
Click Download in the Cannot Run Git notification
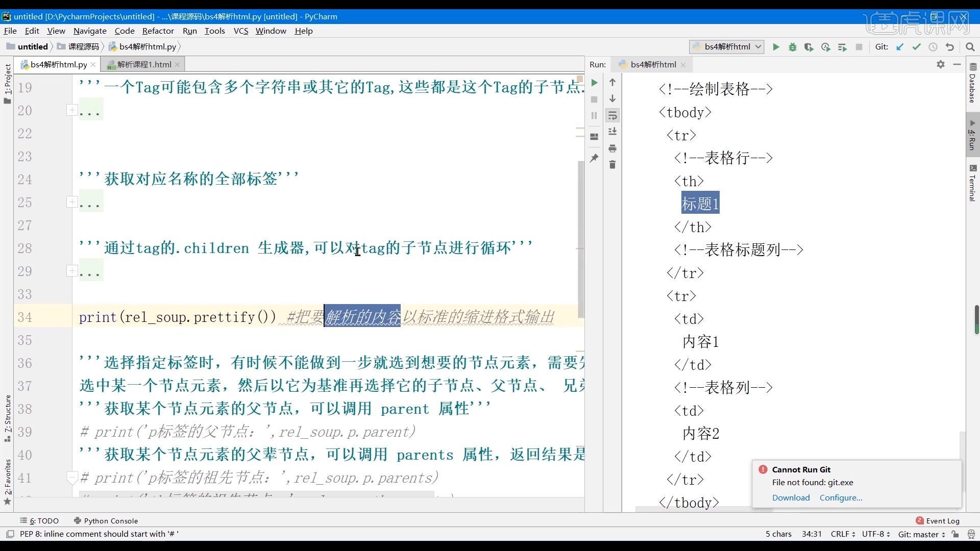(790, 497)
